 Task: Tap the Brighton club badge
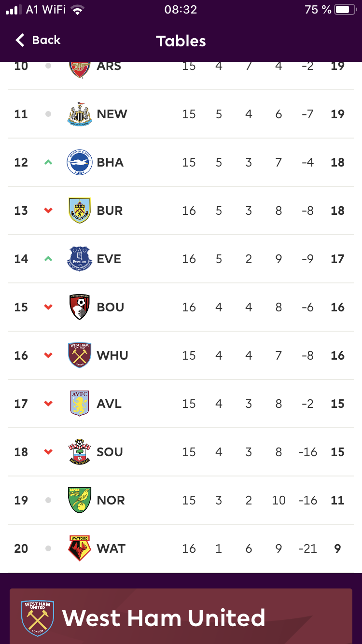coord(80,162)
